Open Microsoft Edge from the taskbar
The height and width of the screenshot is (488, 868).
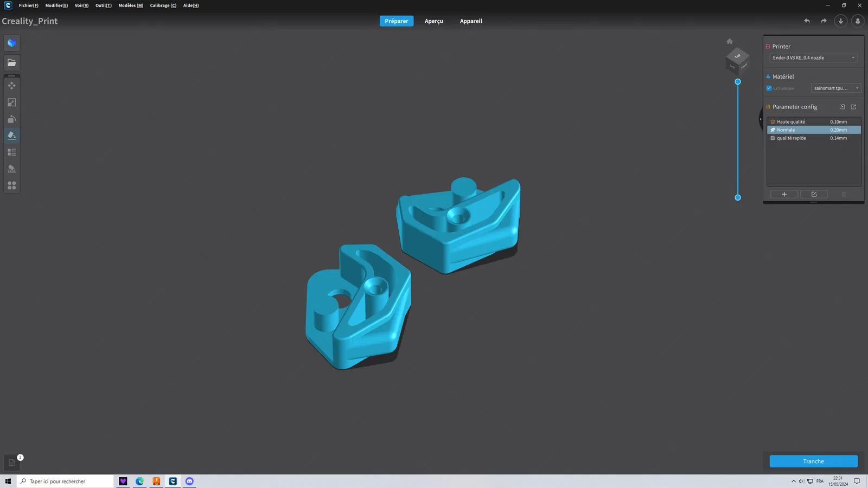click(x=140, y=481)
